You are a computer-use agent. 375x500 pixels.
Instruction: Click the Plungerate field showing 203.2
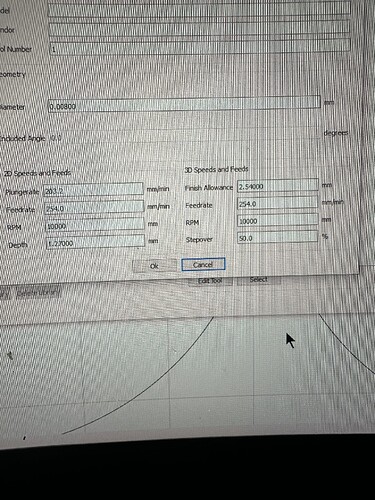tap(93, 190)
